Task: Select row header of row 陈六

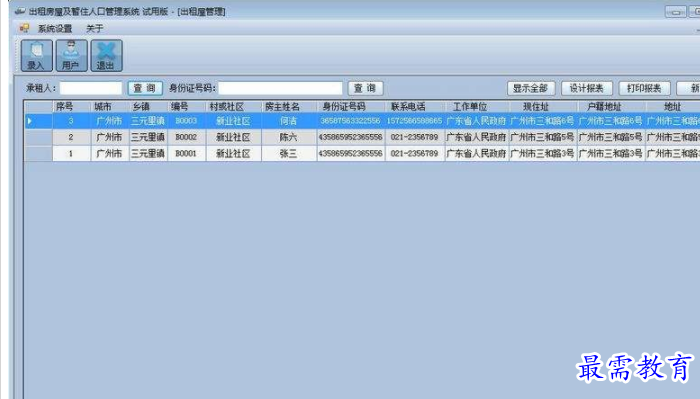Action: tap(38, 137)
